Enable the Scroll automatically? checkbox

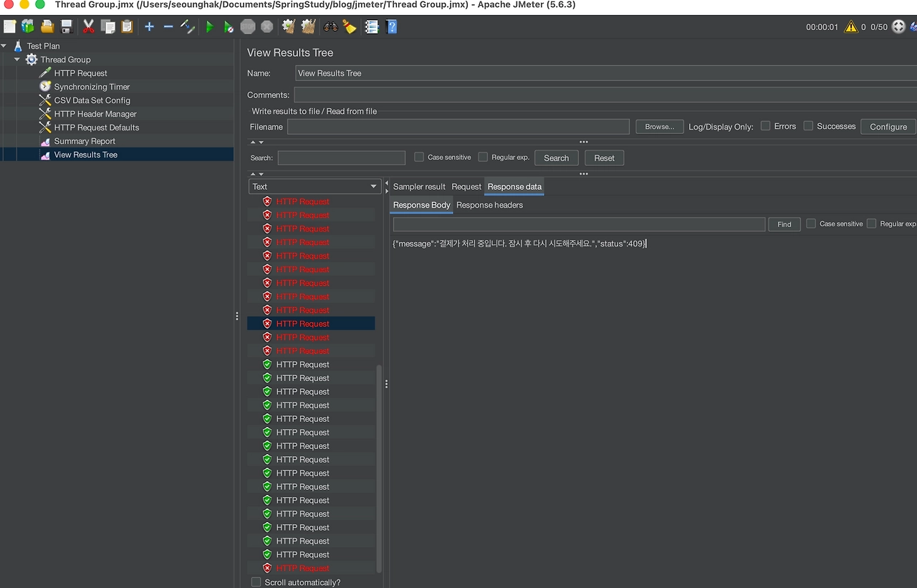(x=256, y=582)
